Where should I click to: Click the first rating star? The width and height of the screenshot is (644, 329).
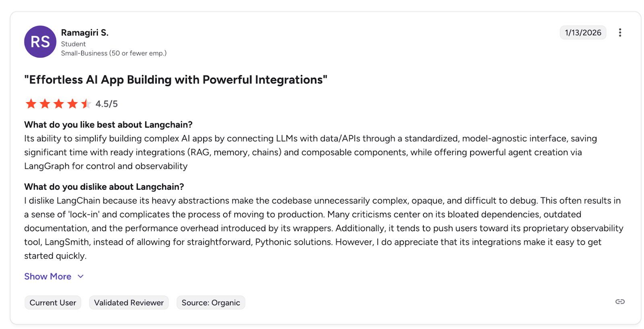31,104
